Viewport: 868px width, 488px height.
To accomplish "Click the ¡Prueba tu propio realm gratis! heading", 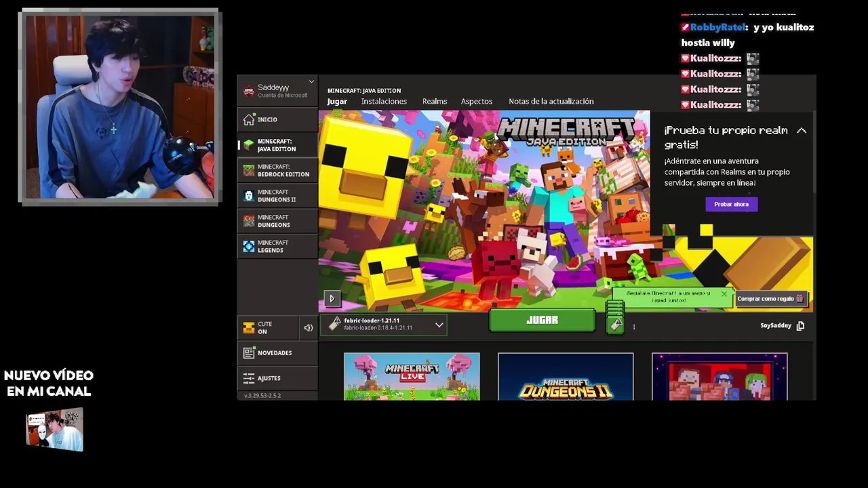I will [726, 137].
